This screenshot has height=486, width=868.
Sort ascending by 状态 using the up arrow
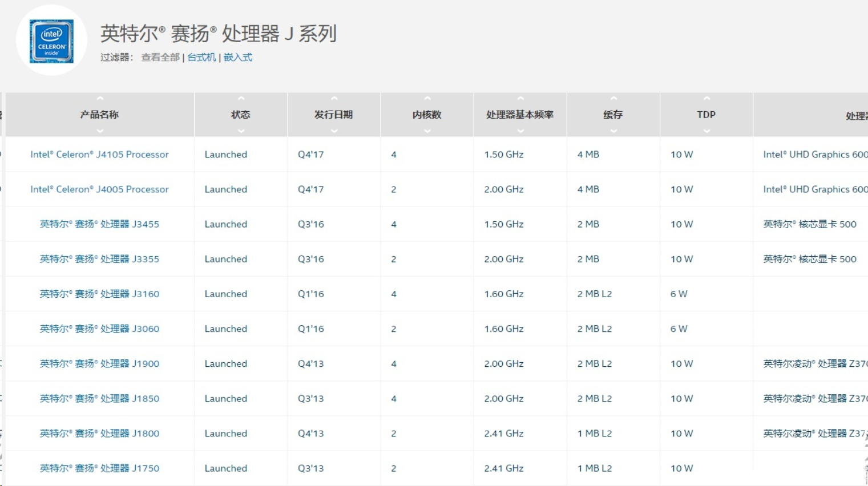click(241, 99)
